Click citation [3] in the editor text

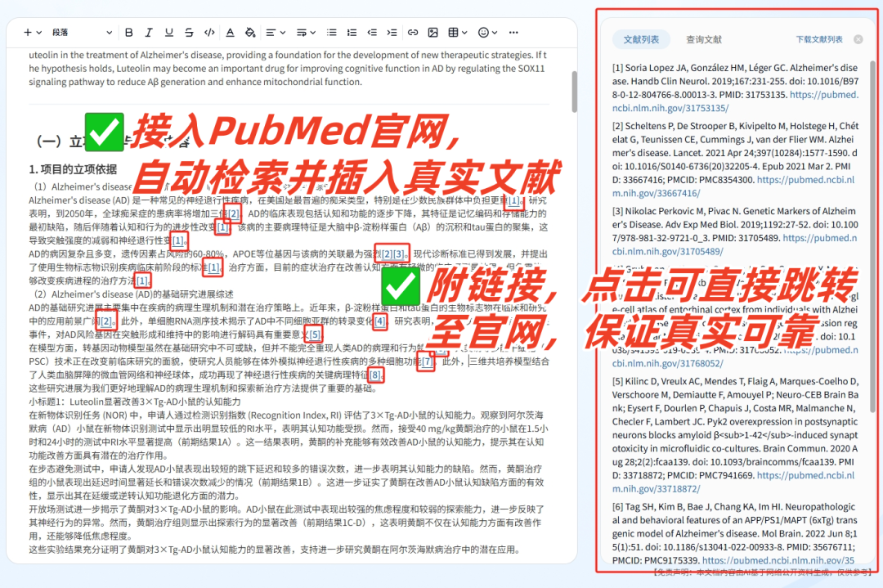click(x=399, y=254)
